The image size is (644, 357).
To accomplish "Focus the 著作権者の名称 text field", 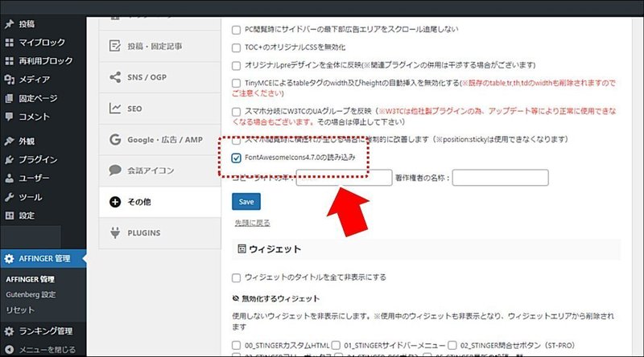I will click(500, 178).
